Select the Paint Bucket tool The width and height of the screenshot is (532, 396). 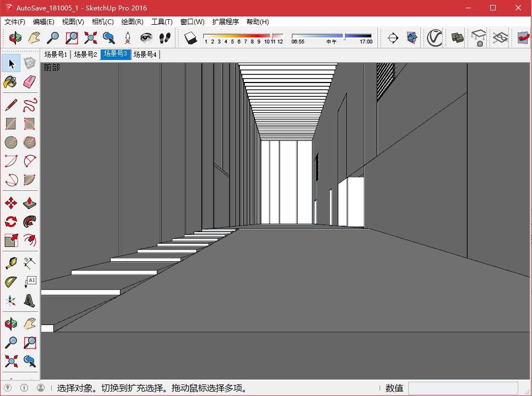point(10,82)
